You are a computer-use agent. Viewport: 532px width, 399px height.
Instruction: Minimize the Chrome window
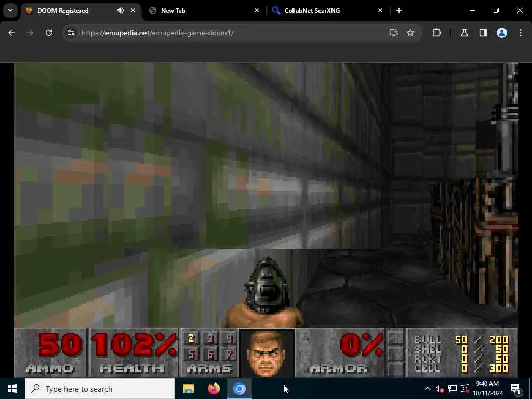point(472,10)
